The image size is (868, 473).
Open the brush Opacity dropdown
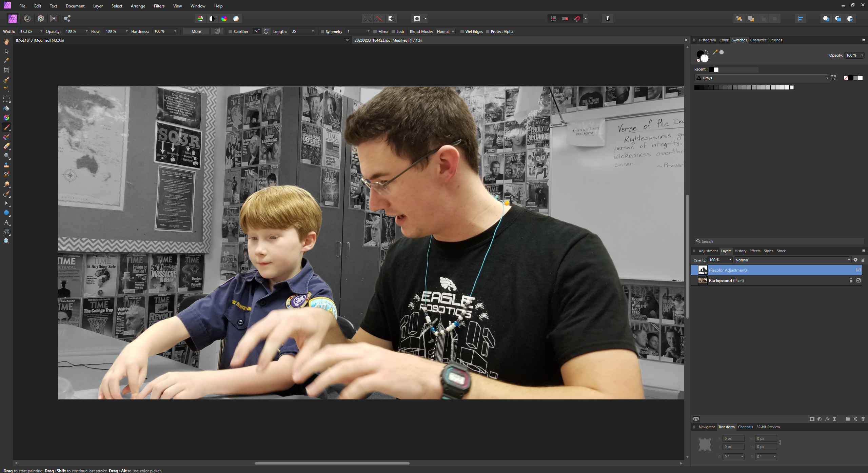[87, 31]
